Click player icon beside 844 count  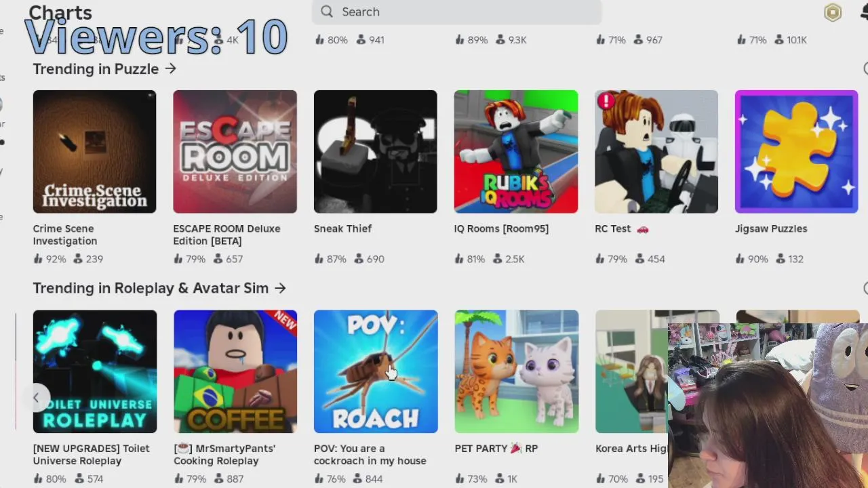tap(357, 479)
